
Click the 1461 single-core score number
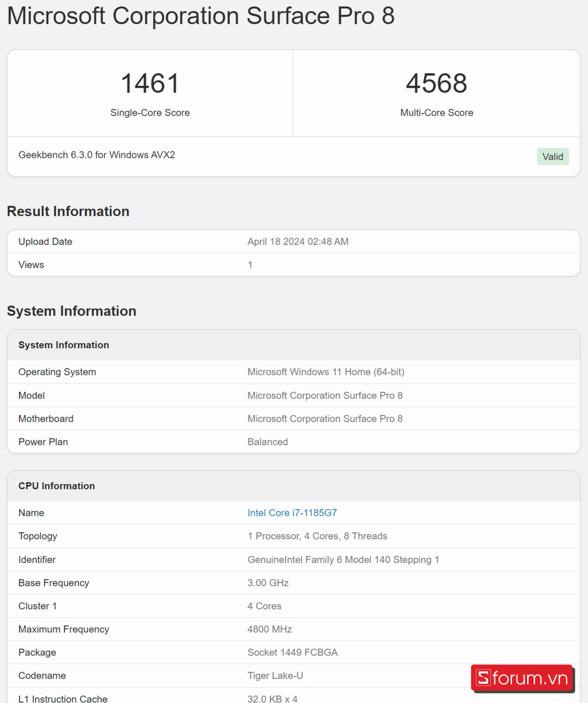[150, 83]
